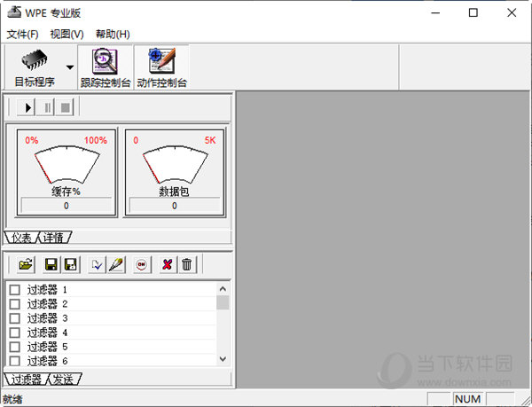Screen dimensions: 532x407
Task: Switch to the 详情 tab
Action: (x=57, y=237)
